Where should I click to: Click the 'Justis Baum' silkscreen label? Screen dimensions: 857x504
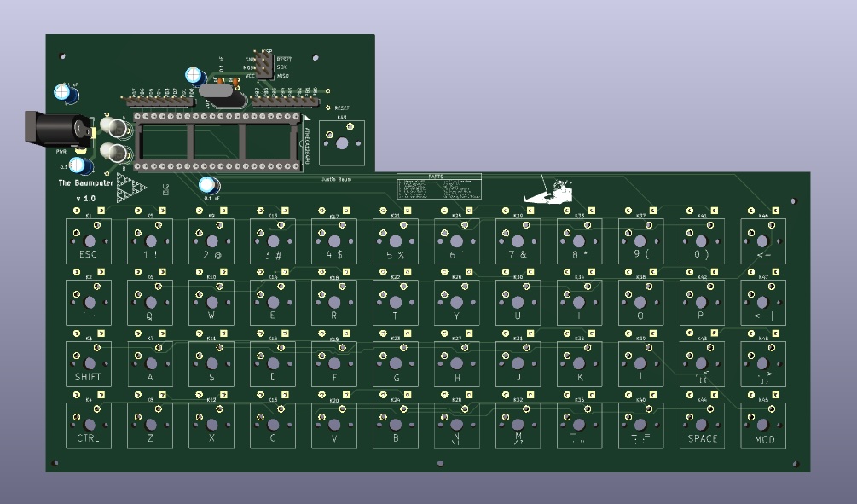(x=336, y=179)
